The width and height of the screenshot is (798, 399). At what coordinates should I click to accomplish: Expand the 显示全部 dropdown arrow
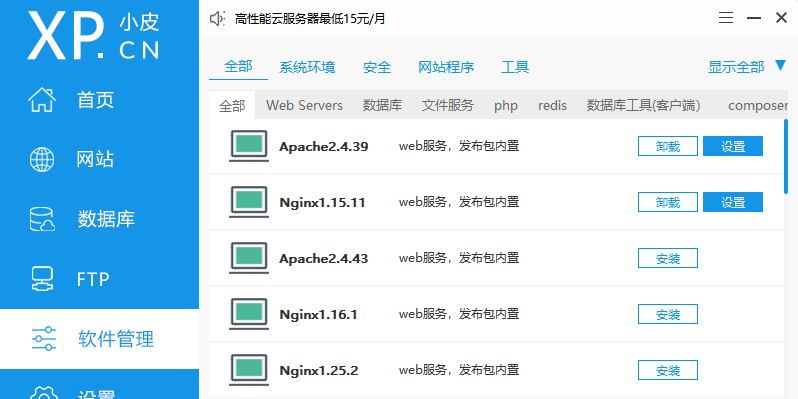pos(781,66)
